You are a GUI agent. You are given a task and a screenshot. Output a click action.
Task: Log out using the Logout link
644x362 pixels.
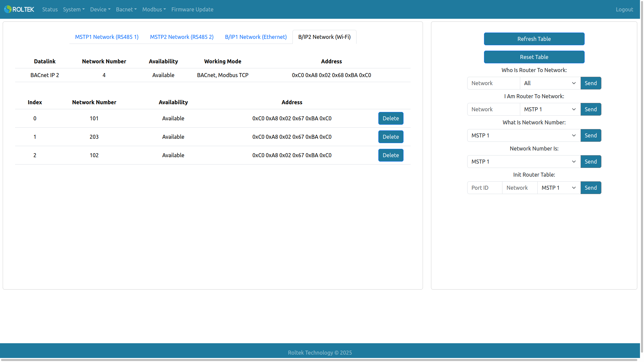tap(624, 9)
